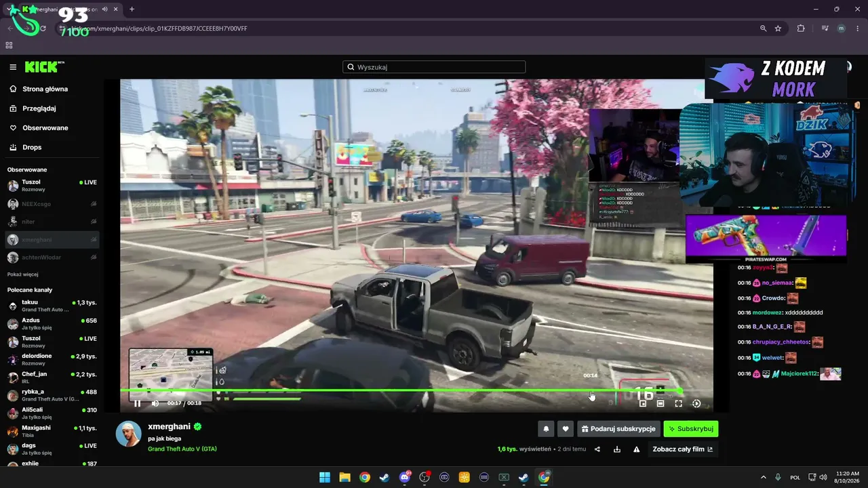Viewport: 868px width, 488px height.
Task: Click the green Subskrybuj button
Action: pyautogui.click(x=690, y=429)
